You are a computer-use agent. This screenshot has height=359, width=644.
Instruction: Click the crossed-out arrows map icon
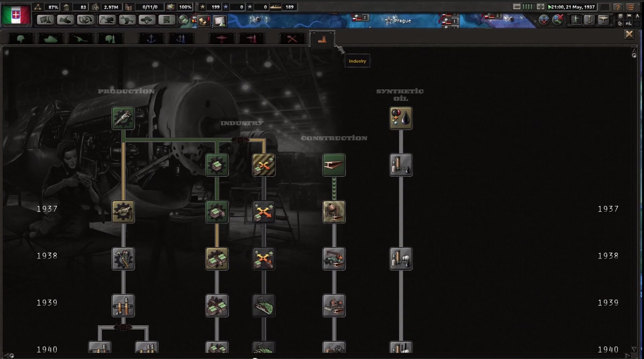[557, 20]
